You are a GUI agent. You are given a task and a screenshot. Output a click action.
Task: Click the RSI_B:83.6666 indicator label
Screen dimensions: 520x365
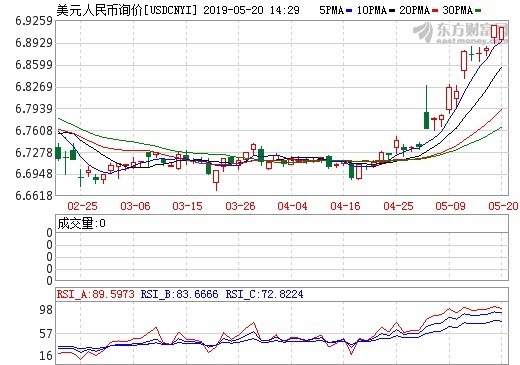click(179, 294)
